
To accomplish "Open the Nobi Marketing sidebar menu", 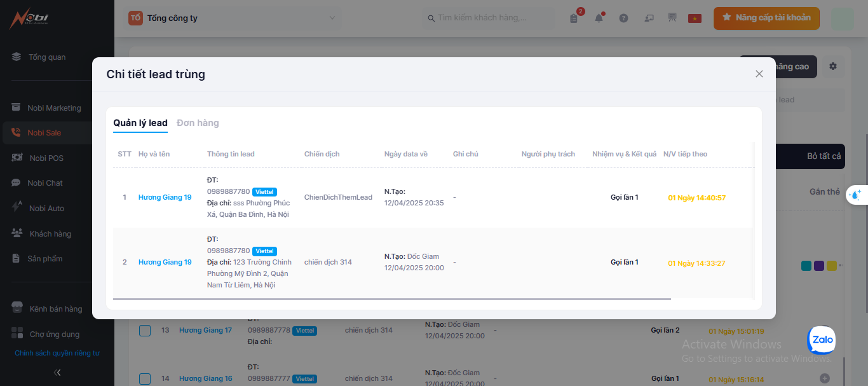I will [x=54, y=108].
